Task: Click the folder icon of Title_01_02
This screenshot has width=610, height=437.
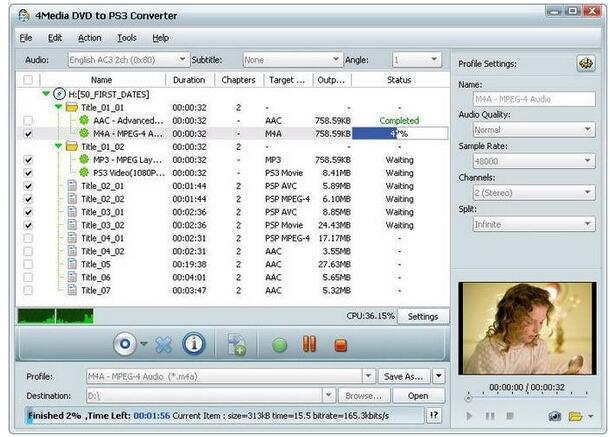Action: 72,146
